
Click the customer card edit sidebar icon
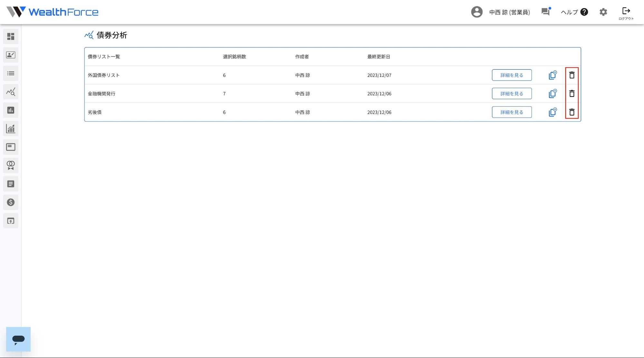pyautogui.click(x=11, y=55)
